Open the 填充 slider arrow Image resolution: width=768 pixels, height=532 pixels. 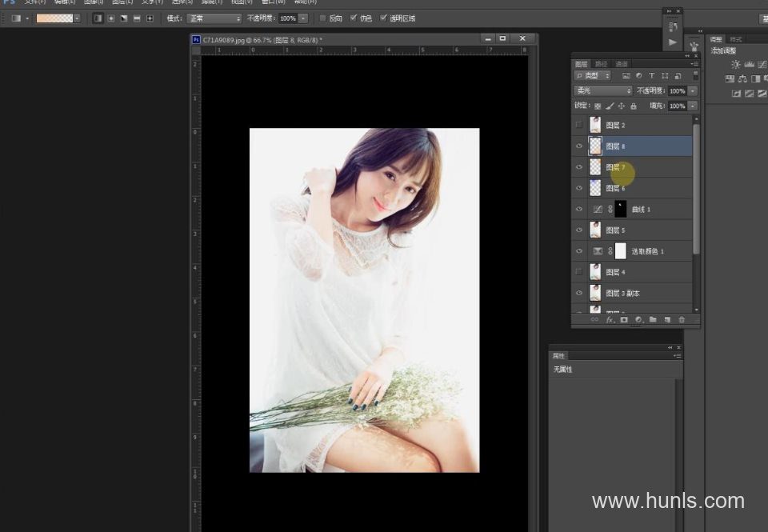(693, 106)
